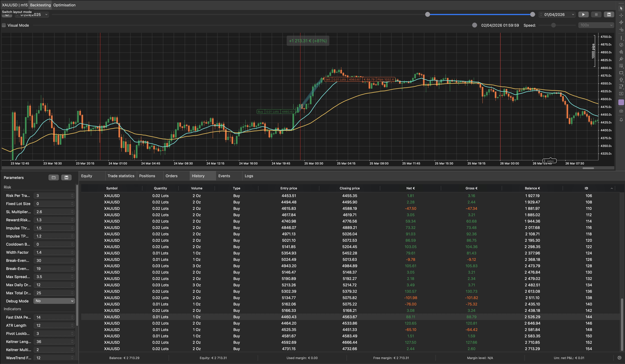Open the Optimisation tab
Screen dimensions: 625x364
tap(64, 5)
